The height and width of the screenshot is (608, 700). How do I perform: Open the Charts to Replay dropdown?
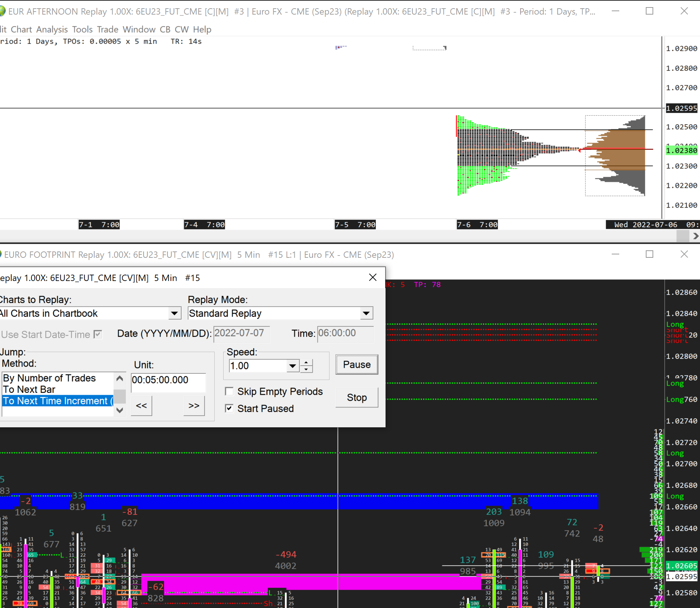click(x=174, y=313)
